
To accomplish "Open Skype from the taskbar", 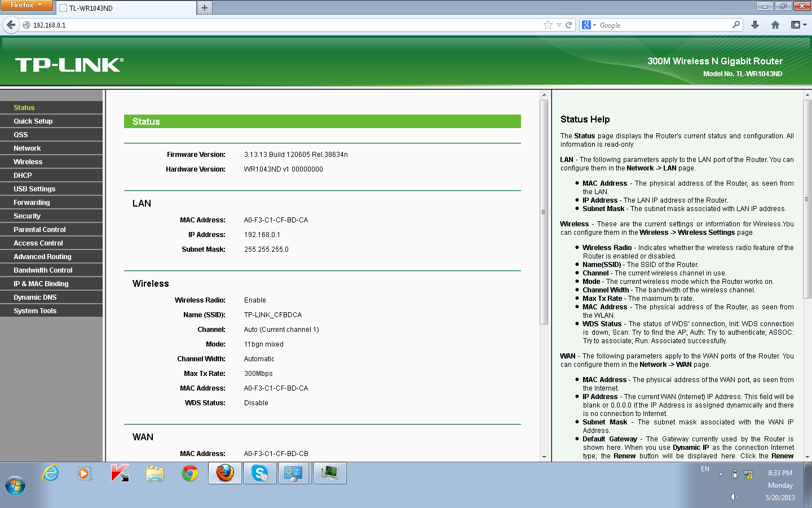I will pos(260,473).
